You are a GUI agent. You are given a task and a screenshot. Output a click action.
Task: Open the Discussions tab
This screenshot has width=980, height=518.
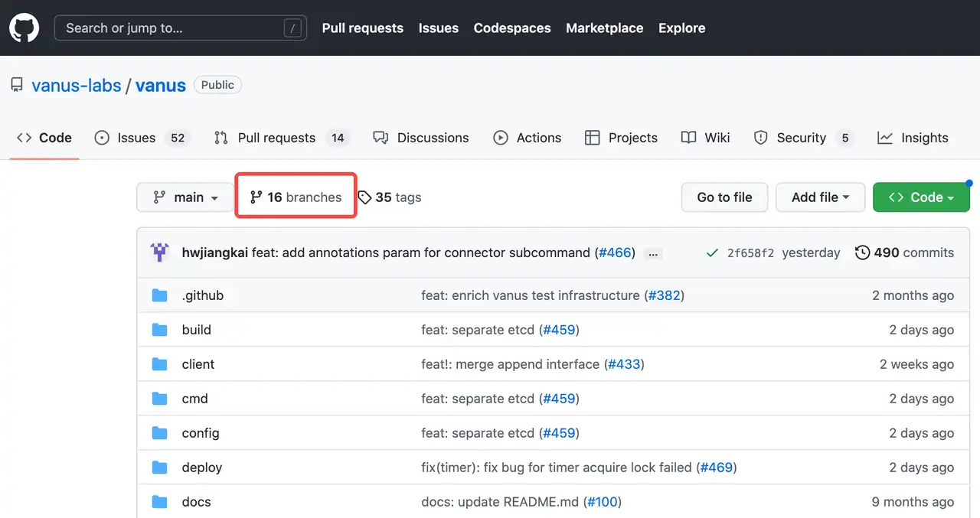click(x=421, y=138)
